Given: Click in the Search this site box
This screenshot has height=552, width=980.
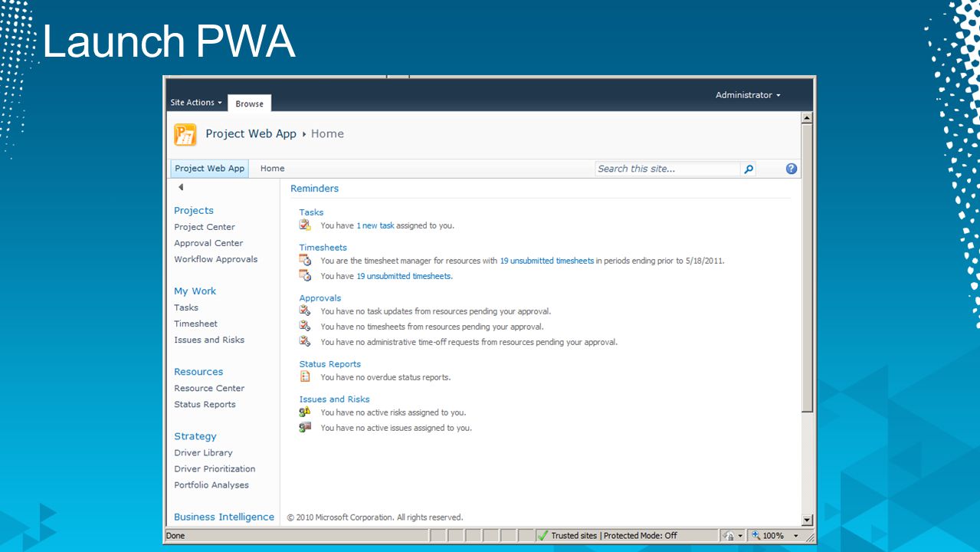Looking at the screenshot, I should [667, 169].
